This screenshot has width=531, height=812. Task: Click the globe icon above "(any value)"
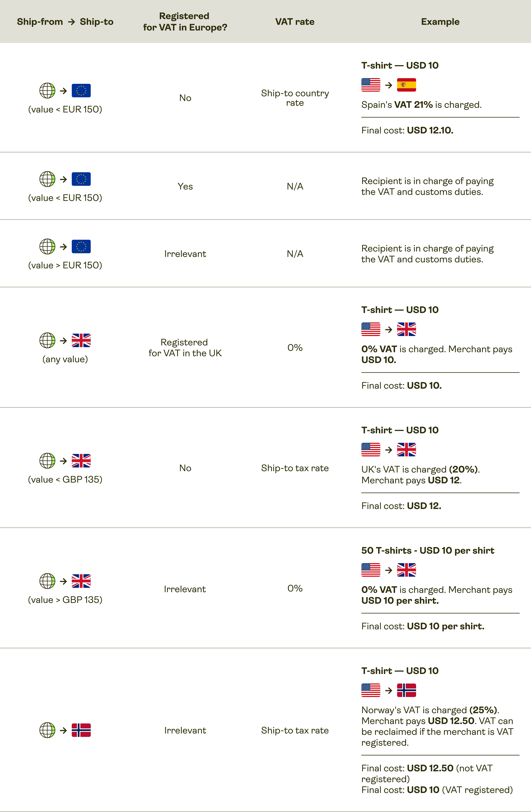[47, 340]
